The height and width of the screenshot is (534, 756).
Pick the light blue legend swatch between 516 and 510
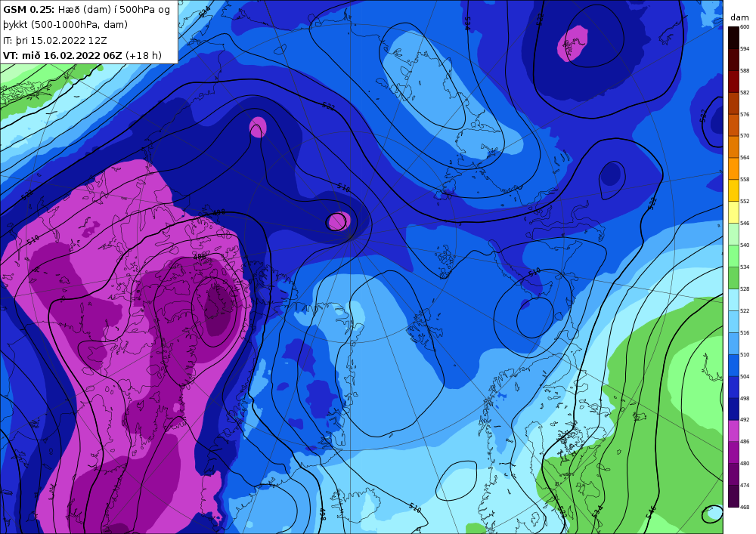pyautogui.click(x=733, y=344)
